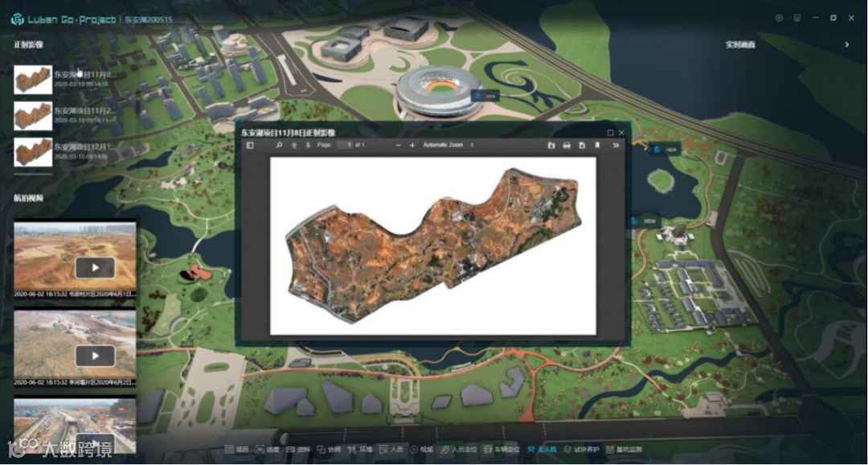Select the 东安湖项目11月2... list entry text
Image resolution: width=868 pixels, height=465 pixels.
pyautogui.click(x=84, y=110)
